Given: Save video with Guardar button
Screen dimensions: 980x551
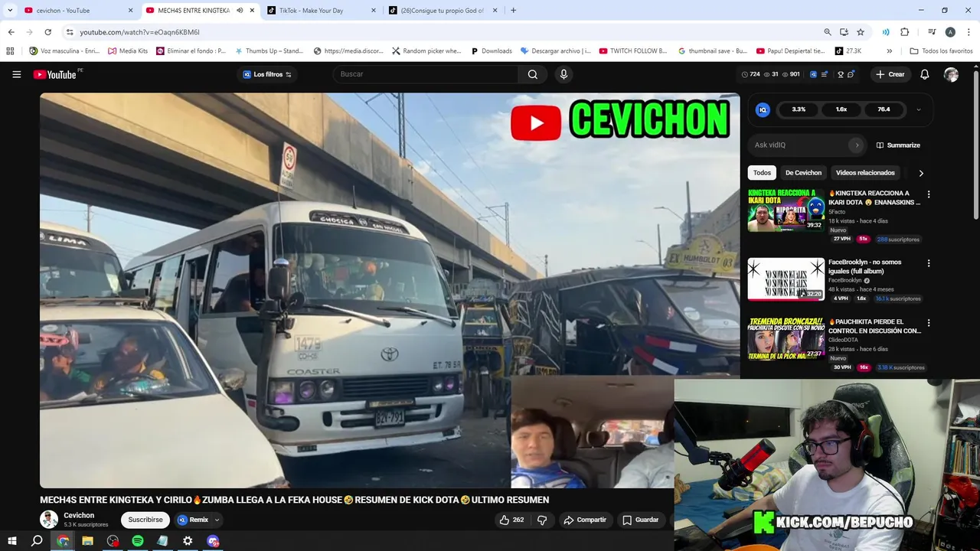Looking at the screenshot, I should coord(640,520).
